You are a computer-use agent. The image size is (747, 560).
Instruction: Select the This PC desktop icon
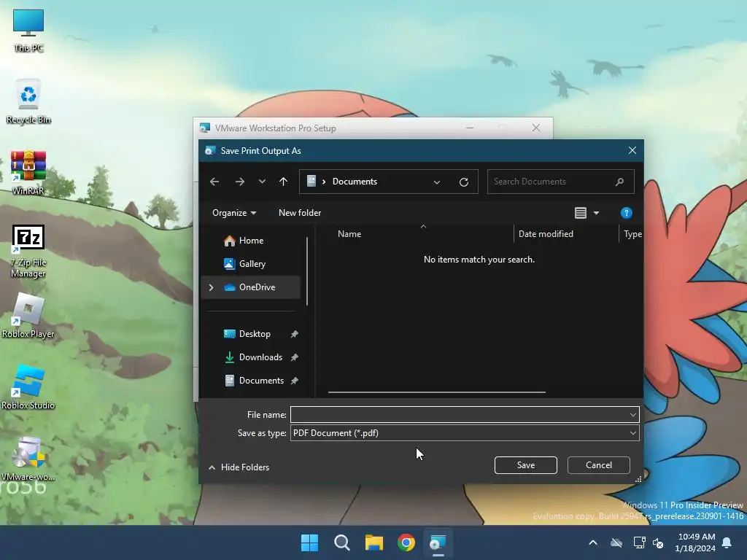pos(28,31)
